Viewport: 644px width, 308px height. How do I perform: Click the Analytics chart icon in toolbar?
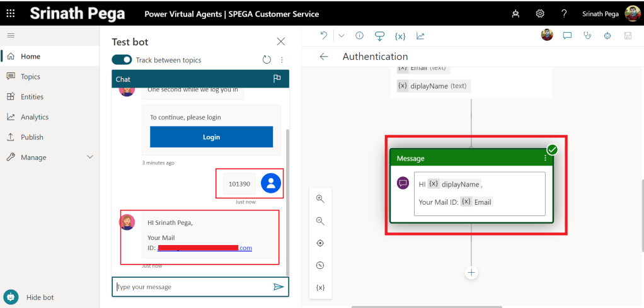coord(420,36)
